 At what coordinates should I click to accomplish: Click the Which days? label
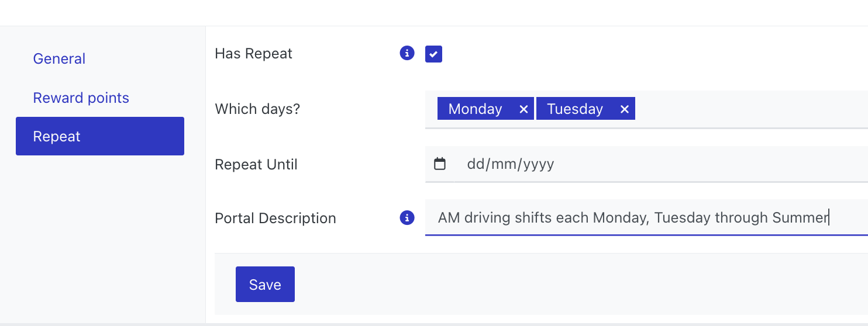[x=257, y=109]
